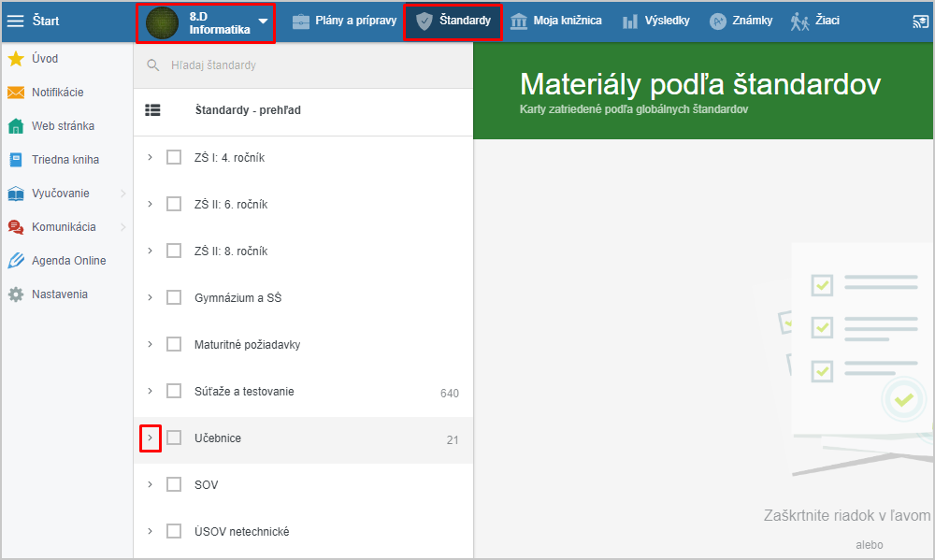Click the Agenda Online feather icon
935x560 pixels.
16,261
